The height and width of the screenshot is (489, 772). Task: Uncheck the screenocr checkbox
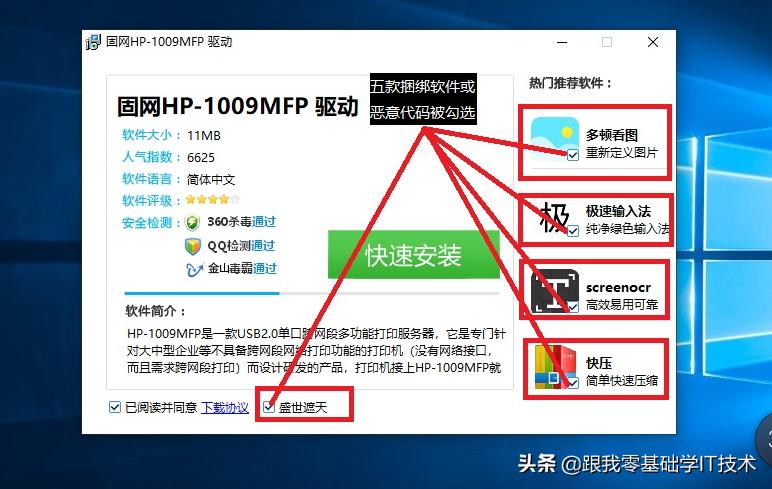pos(573,307)
